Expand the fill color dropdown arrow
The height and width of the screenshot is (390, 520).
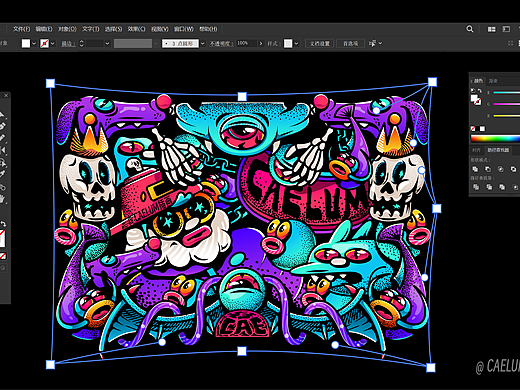coord(34,43)
